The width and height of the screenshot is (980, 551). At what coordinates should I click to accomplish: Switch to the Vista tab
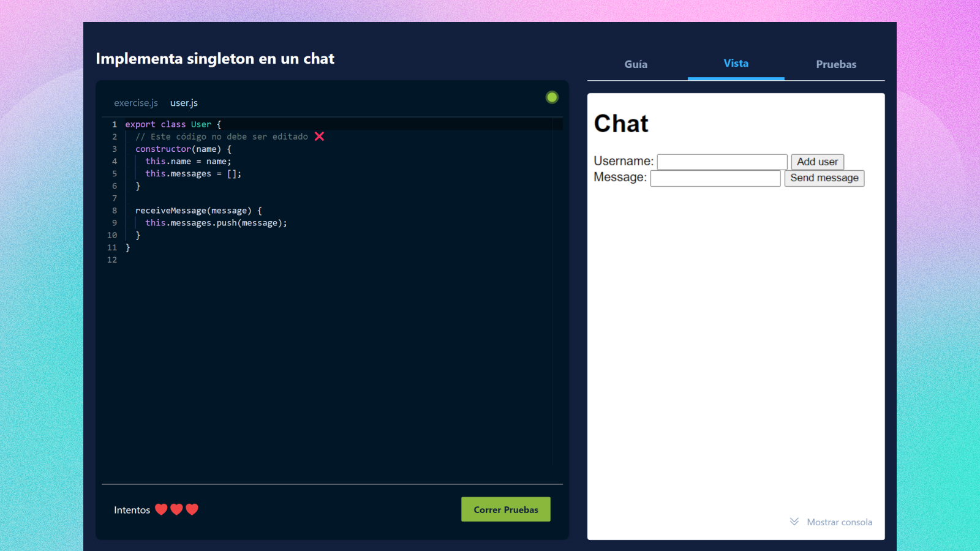736,64
